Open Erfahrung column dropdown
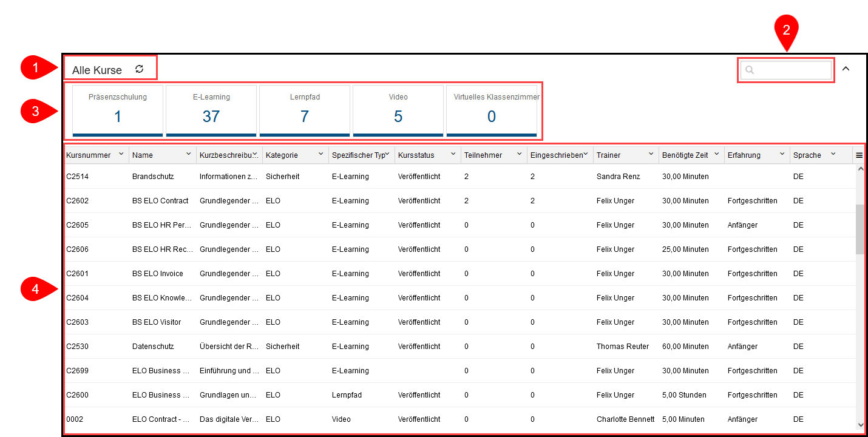 tap(782, 154)
